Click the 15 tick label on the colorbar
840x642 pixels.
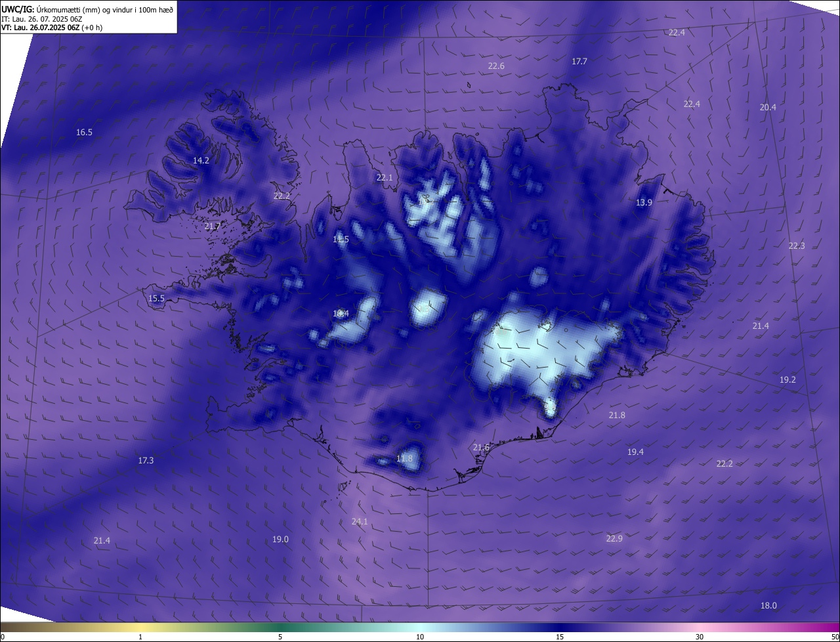click(x=560, y=637)
